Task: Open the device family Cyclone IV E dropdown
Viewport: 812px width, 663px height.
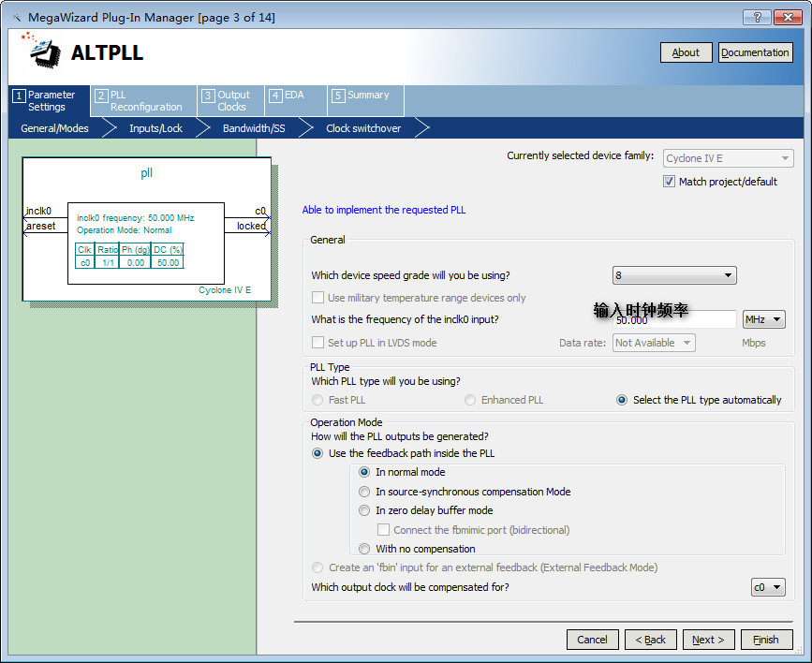Action: click(728, 158)
